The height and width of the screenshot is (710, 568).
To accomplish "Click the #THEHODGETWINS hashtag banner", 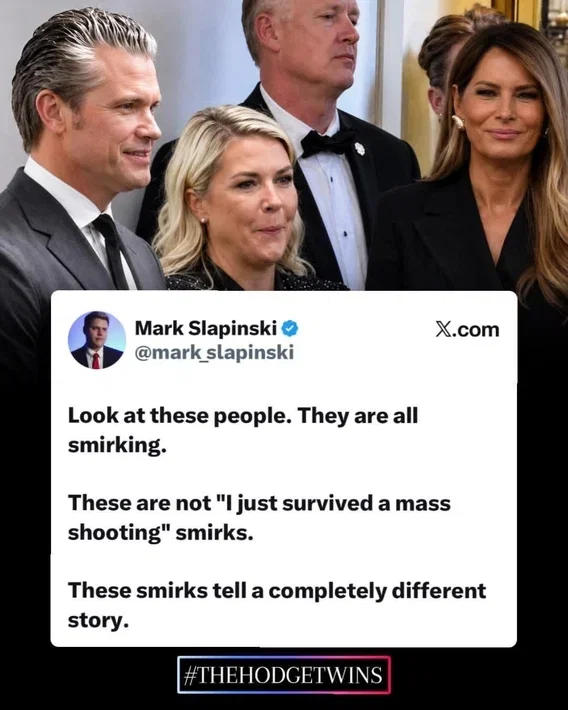I will [284, 675].
